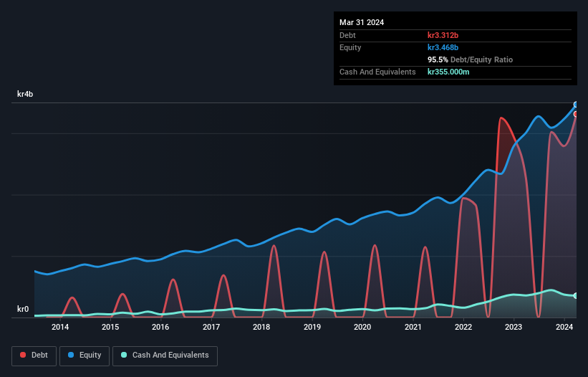The height and width of the screenshot is (377, 588).
Task: Click the 95.5% Debt/Equity Ratio text
Action: [470, 59]
